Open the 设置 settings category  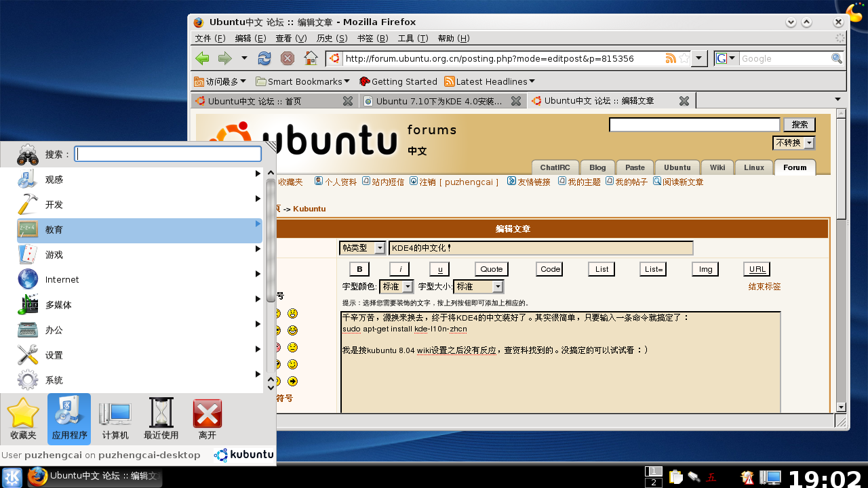[140, 355]
